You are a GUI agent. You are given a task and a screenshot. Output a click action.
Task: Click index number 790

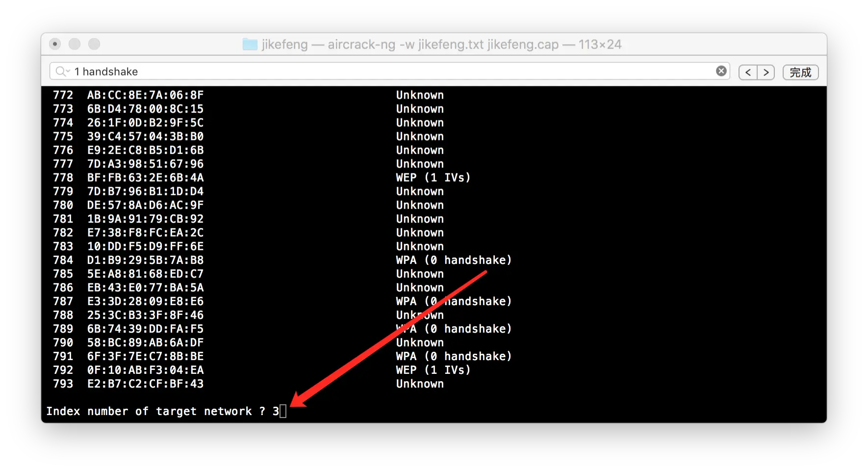pyautogui.click(x=63, y=342)
